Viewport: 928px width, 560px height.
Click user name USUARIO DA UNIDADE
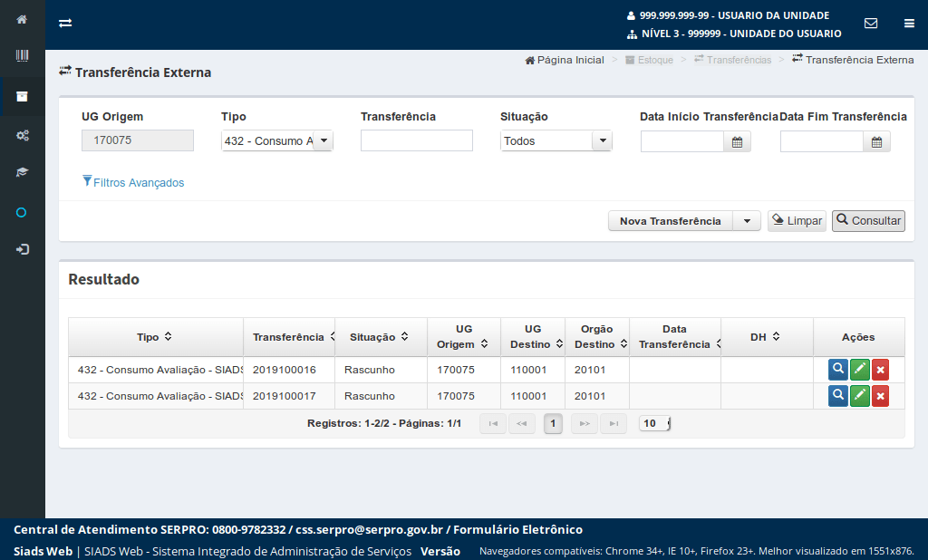click(x=774, y=15)
